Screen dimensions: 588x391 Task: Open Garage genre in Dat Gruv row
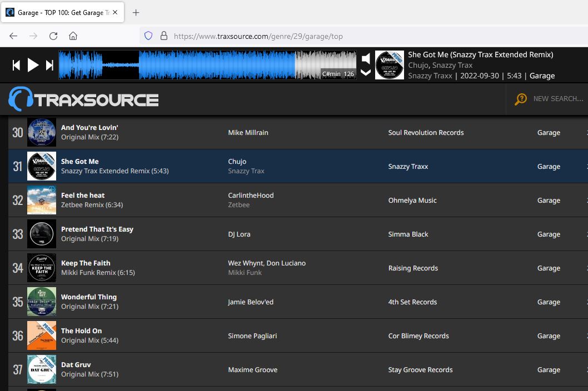click(x=549, y=370)
